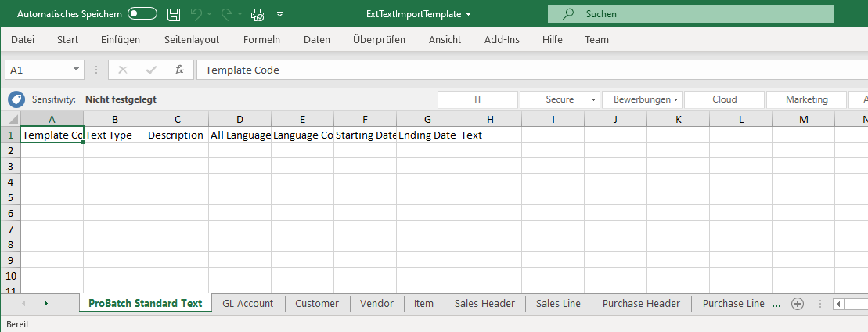Viewport: 868px width, 332px height.
Task: Select cell D1 All Language
Action: click(240, 135)
